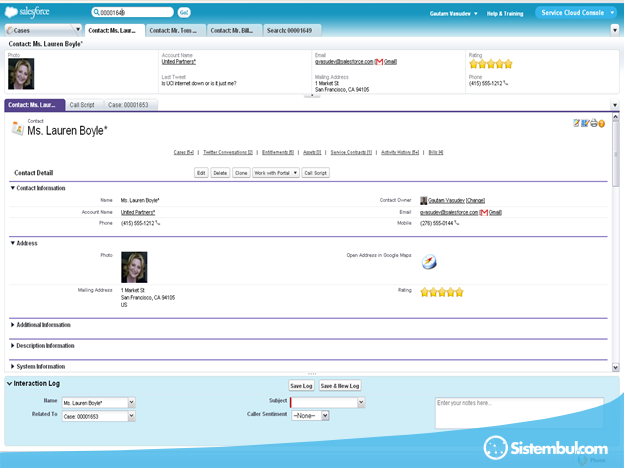This screenshot has width=624, height=468.
Task: Click the Help & Training link
Action: [x=505, y=14]
